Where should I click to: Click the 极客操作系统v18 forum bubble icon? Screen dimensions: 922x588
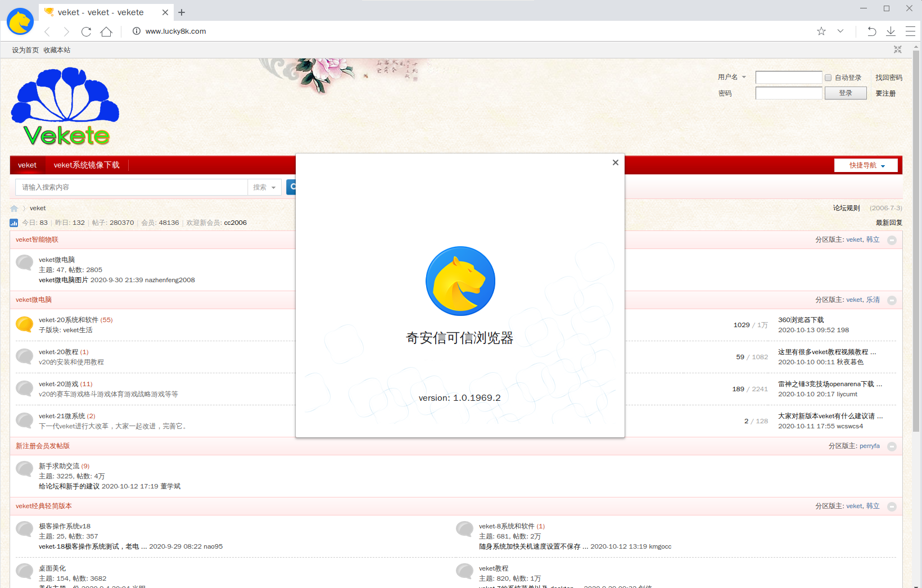click(x=24, y=529)
